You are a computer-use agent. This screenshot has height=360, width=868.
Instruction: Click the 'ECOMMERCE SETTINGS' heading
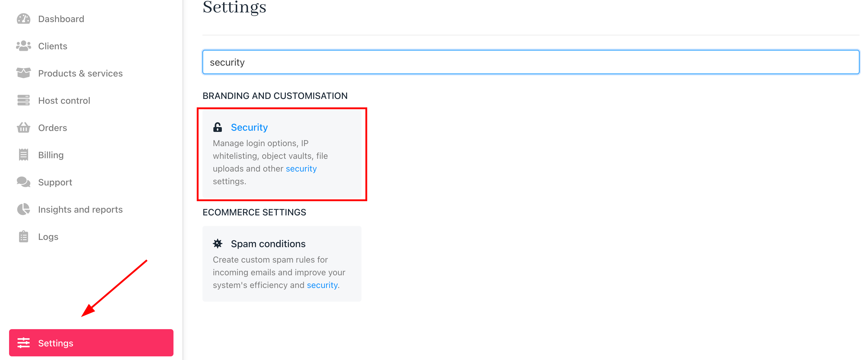254,212
